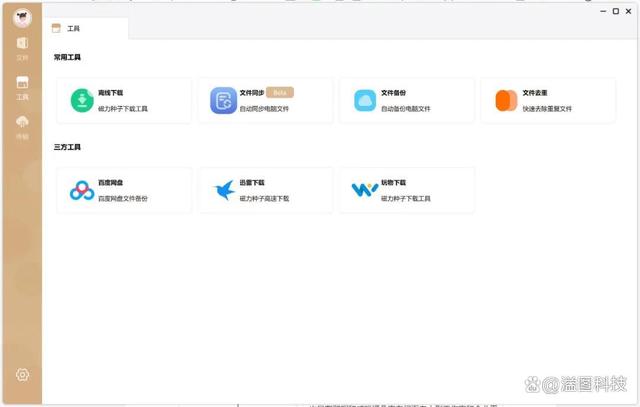The width and height of the screenshot is (640, 407).
Task: Open the user avatar in the sidebar
Action: coord(22,18)
